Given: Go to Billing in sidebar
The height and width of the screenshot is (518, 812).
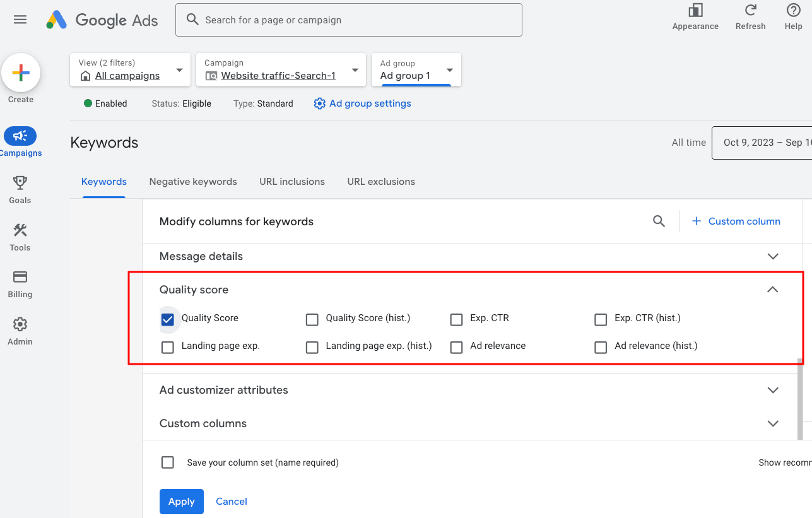Looking at the screenshot, I should click(x=20, y=278).
